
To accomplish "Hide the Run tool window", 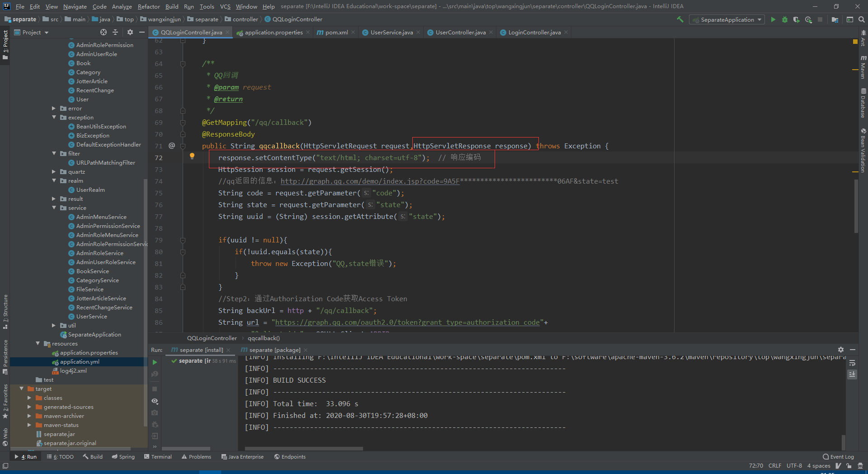I will coord(853,350).
